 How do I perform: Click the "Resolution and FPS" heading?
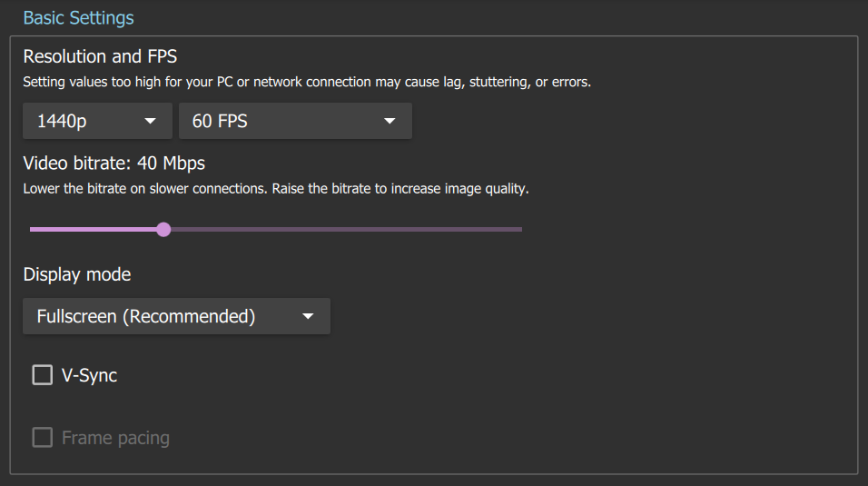pyautogui.click(x=100, y=56)
